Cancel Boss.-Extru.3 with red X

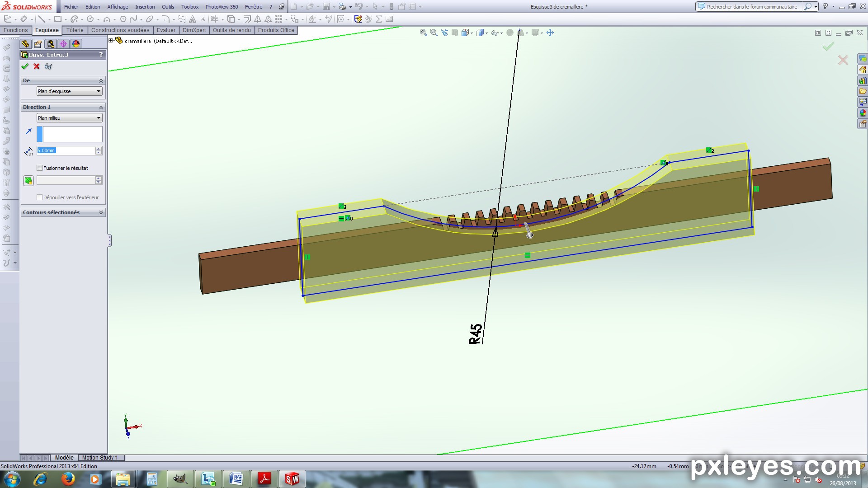37,66
